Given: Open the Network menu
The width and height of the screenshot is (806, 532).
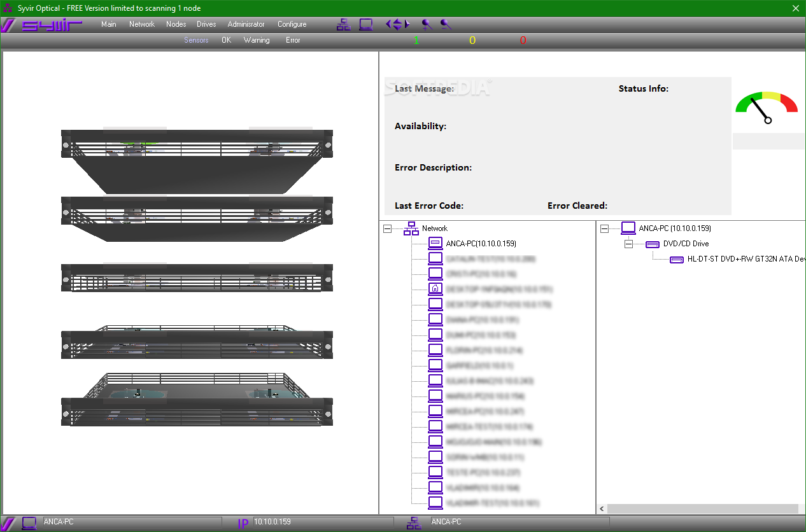Looking at the screenshot, I should pos(142,24).
